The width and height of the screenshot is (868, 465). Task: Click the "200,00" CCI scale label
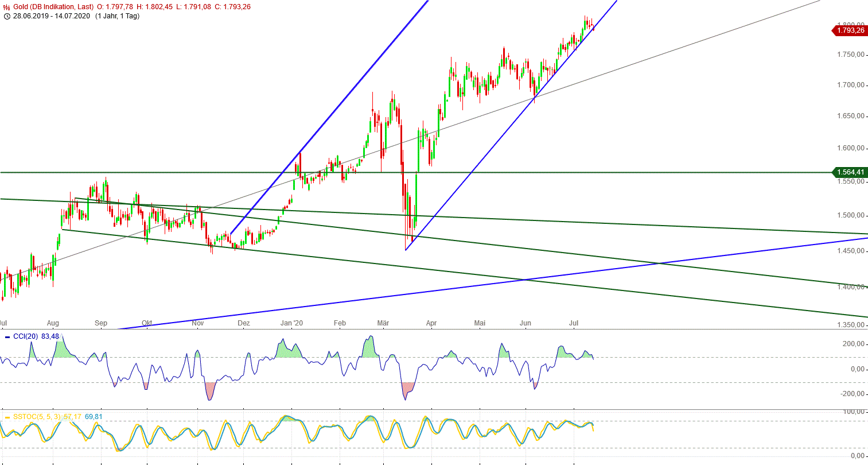[x=853, y=344]
